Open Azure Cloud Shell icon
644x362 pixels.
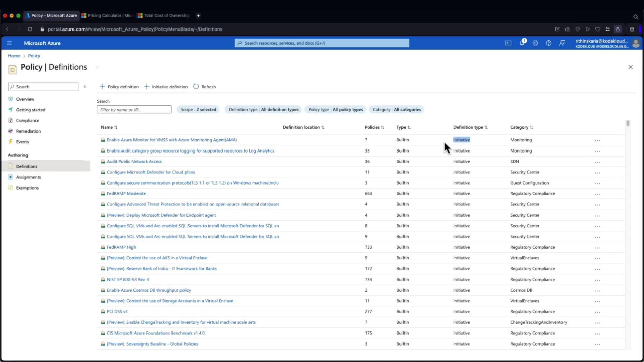pyautogui.click(x=508, y=43)
